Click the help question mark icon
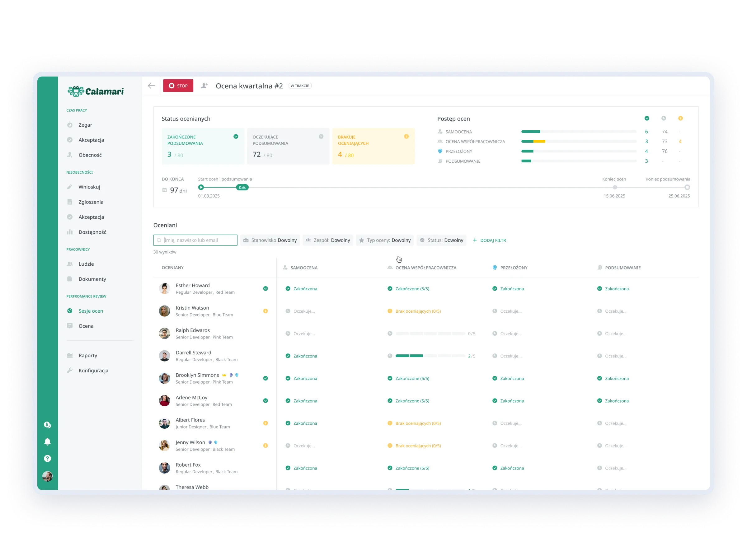The width and height of the screenshot is (747, 560). (47, 458)
